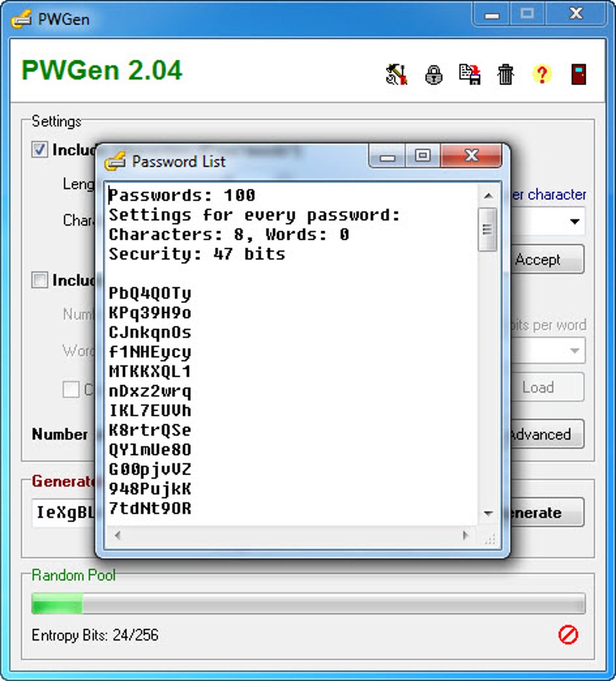Click the 'Entropy Bits: 24/256' status text

(x=95, y=635)
